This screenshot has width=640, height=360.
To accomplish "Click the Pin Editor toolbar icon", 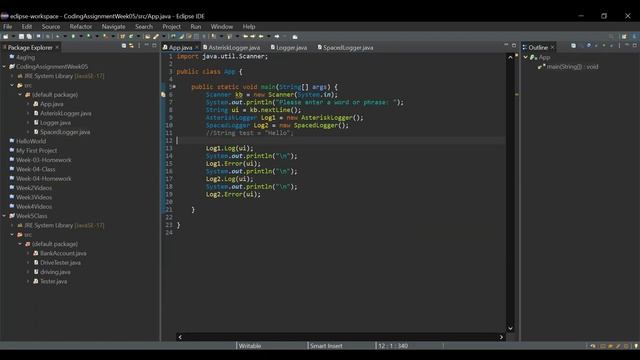I will (295, 36).
